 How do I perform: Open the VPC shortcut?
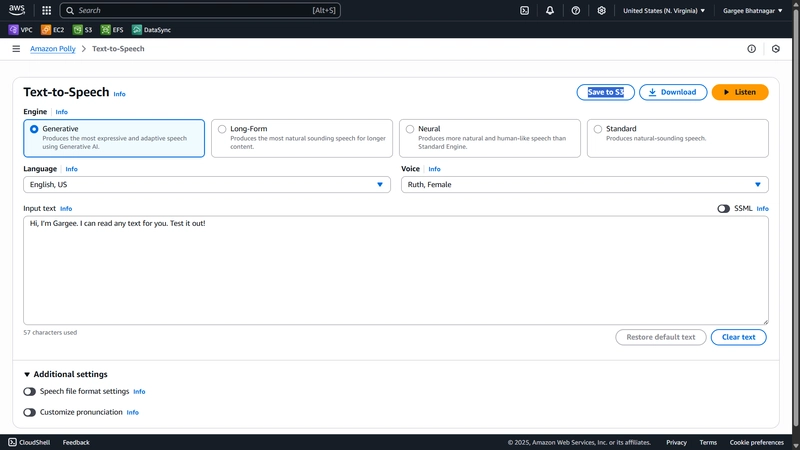(x=20, y=30)
